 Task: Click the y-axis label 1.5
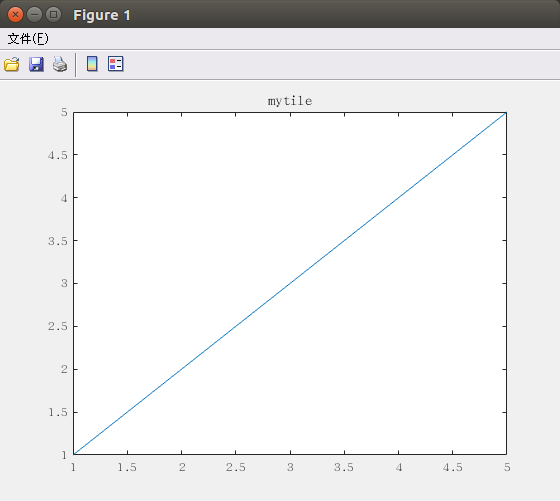coord(58,412)
